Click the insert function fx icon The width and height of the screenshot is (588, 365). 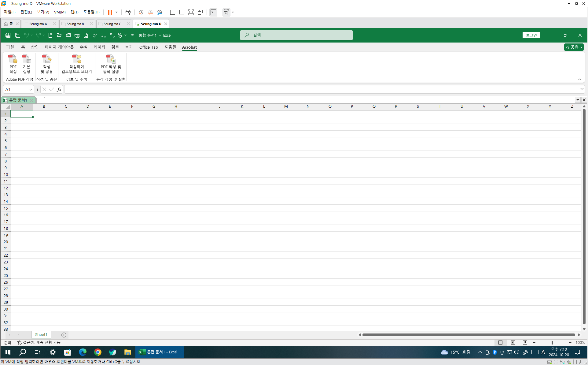(59, 89)
